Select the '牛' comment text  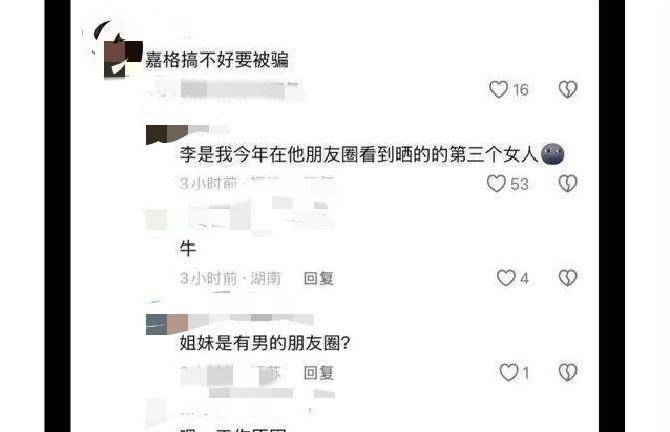click(x=188, y=248)
